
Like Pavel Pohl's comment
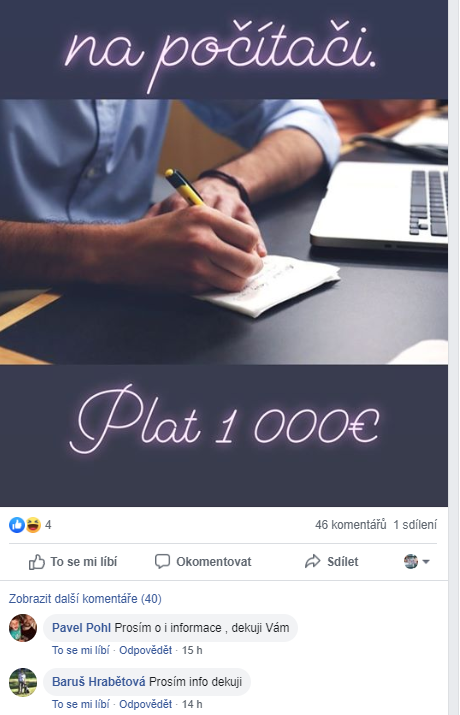[x=81, y=650]
